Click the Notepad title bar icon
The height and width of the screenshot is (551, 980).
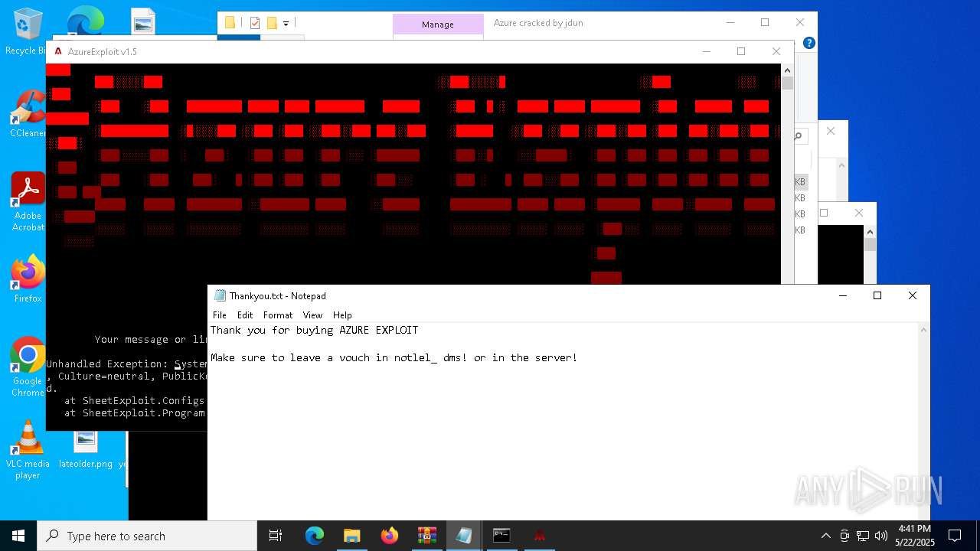point(220,295)
